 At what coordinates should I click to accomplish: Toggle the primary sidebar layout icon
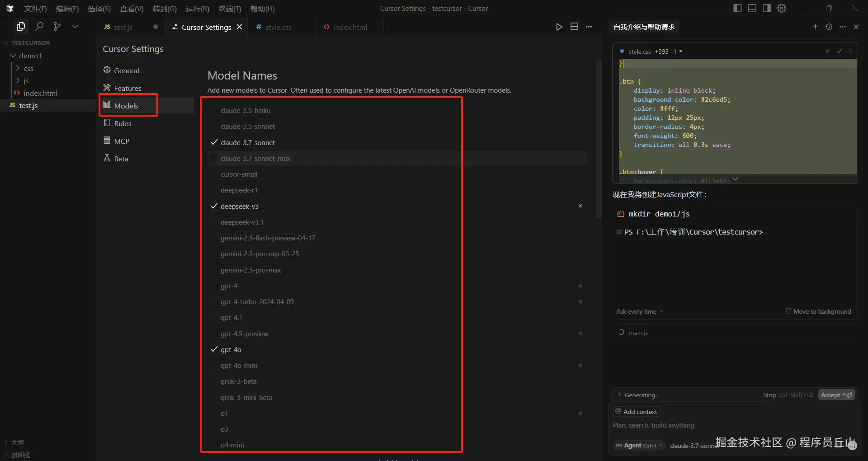pyautogui.click(x=737, y=8)
